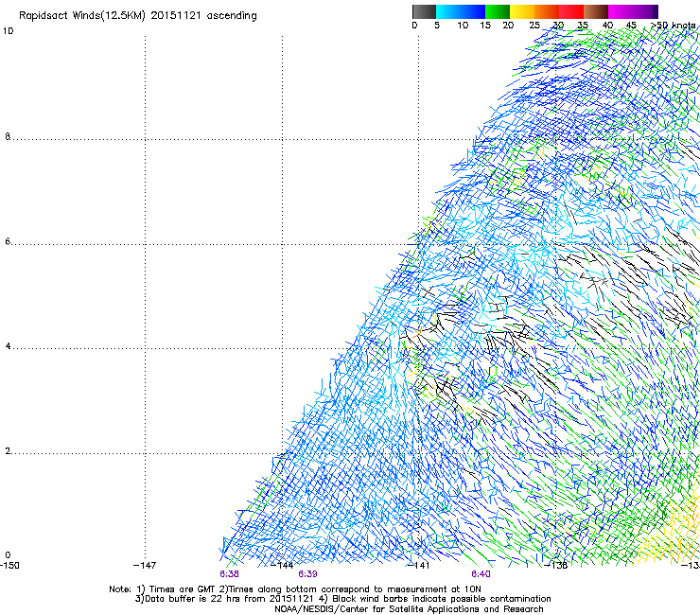Click the longitude axis label -138
Screen dimensions: 700x615
pos(556,566)
